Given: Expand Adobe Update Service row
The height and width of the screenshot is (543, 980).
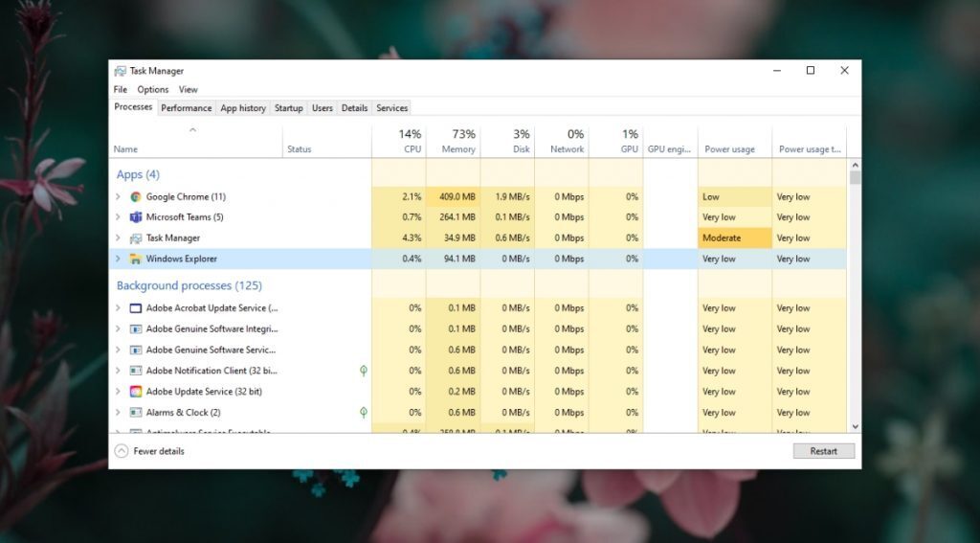Looking at the screenshot, I should coord(118,392).
